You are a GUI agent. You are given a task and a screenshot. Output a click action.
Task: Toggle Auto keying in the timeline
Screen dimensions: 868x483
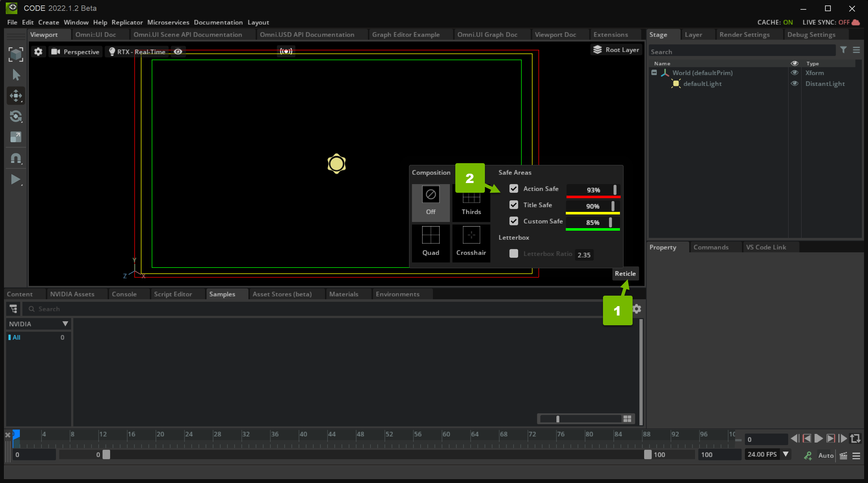(x=826, y=456)
